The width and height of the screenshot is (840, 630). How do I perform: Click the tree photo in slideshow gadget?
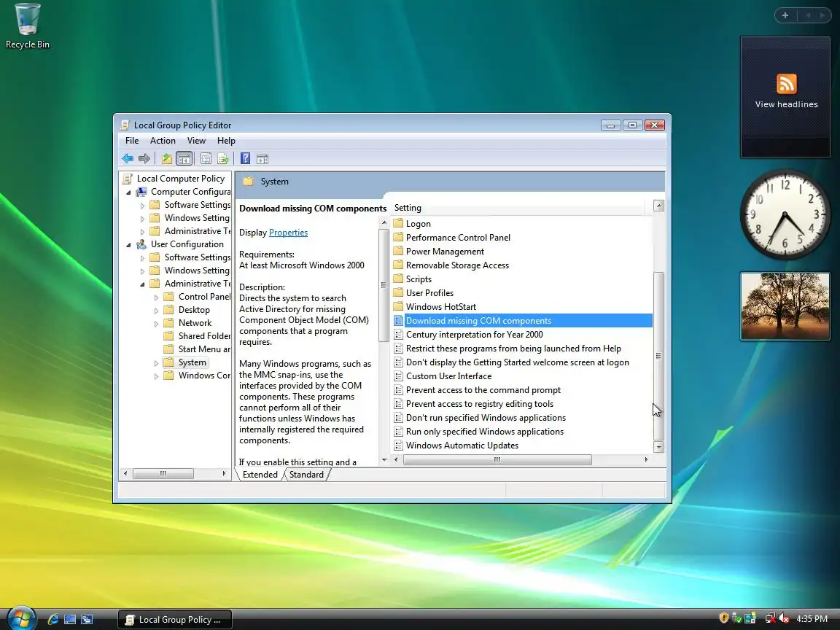[x=785, y=306]
